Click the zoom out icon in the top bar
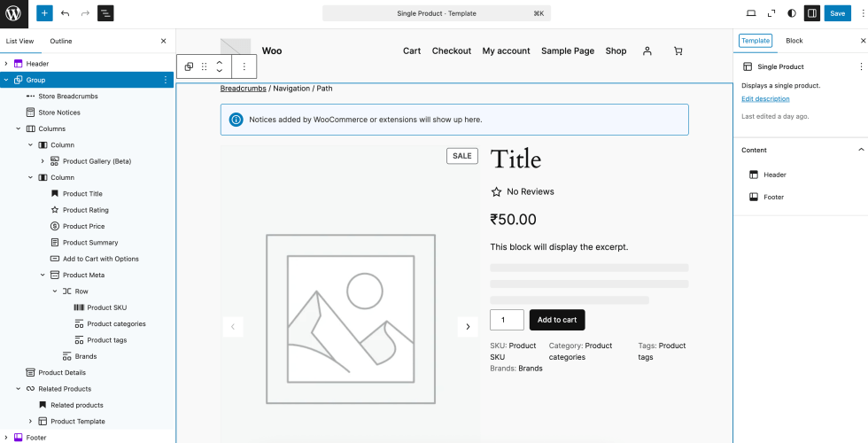 [x=771, y=13]
